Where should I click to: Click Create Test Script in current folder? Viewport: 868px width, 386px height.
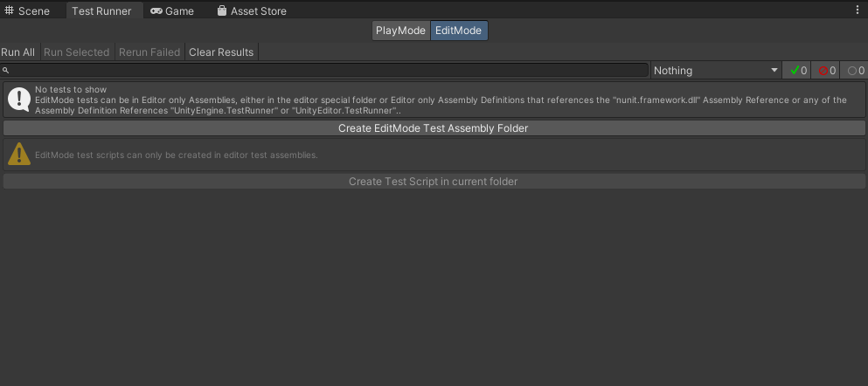434,182
